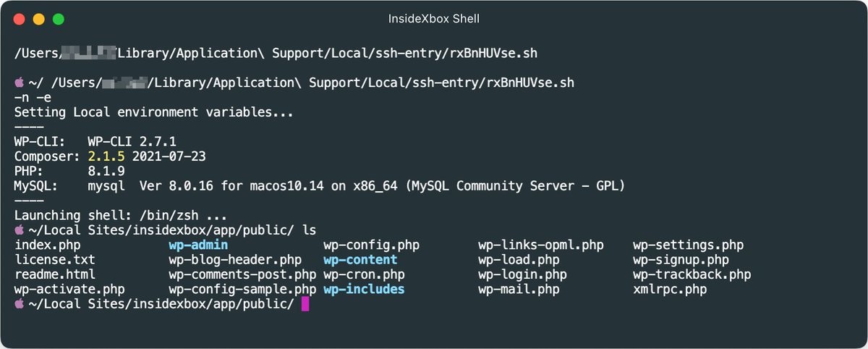868x349 pixels.
Task: Click the Apple logo beside the ~/ /Users command
Action: click(x=20, y=83)
